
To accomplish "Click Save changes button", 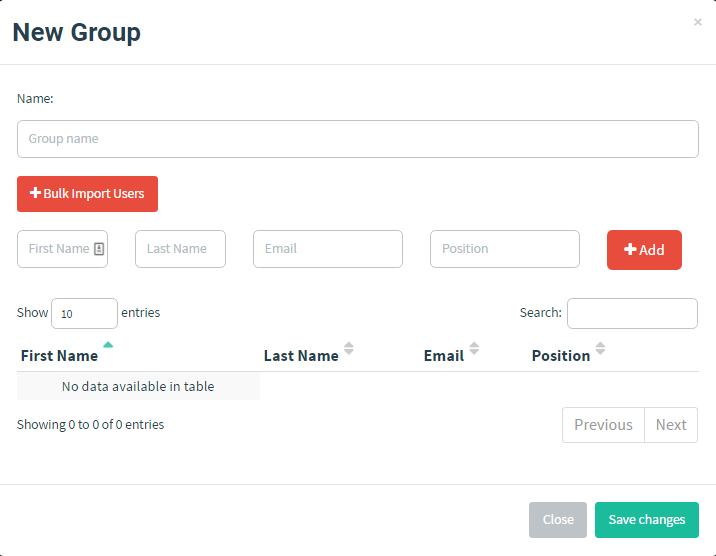I will point(646,520).
